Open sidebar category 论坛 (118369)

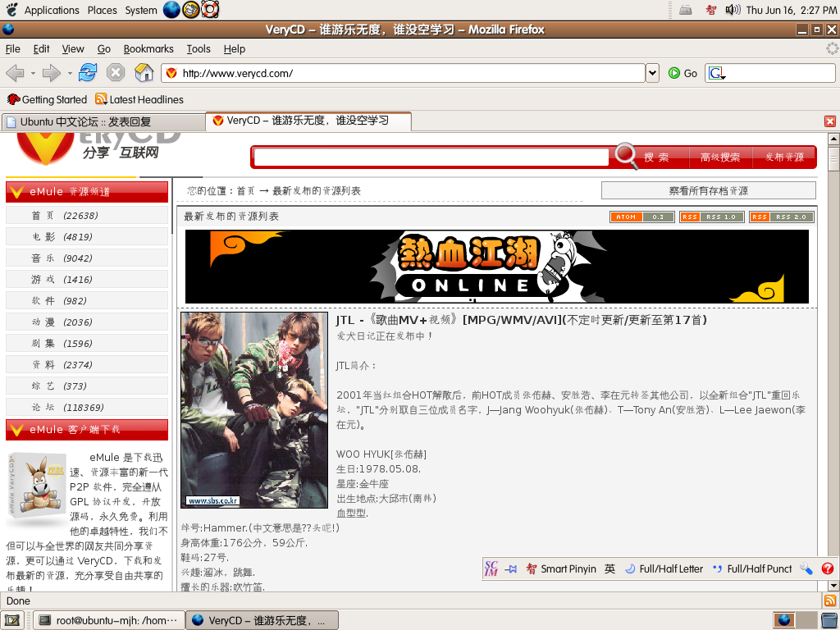(87, 408)
